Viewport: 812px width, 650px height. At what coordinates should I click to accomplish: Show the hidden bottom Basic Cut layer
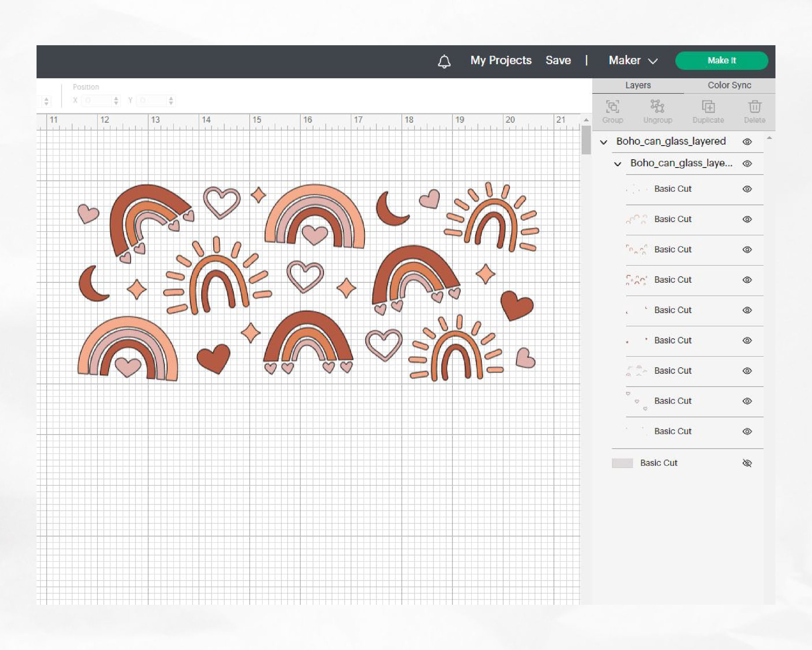pyautogui.click(x=747, y=463)
